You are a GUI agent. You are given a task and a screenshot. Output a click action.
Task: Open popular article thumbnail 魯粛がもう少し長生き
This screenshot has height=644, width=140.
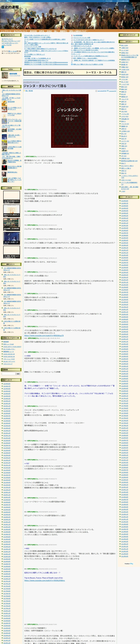point(12,211)
